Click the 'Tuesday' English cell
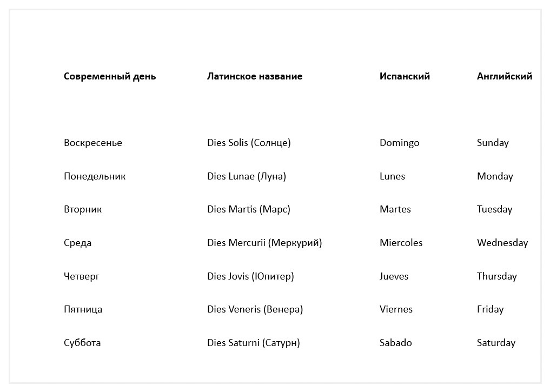Image resolution: width=550 pixels, height=392 pixels. pos(494,209)
